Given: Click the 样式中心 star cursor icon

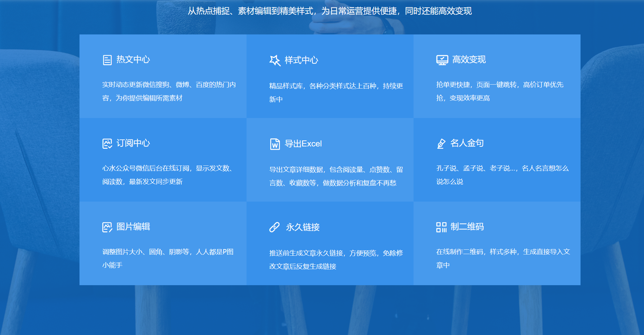Looking at the screenshot, I should pyautogui.click(x=275, y=61).
